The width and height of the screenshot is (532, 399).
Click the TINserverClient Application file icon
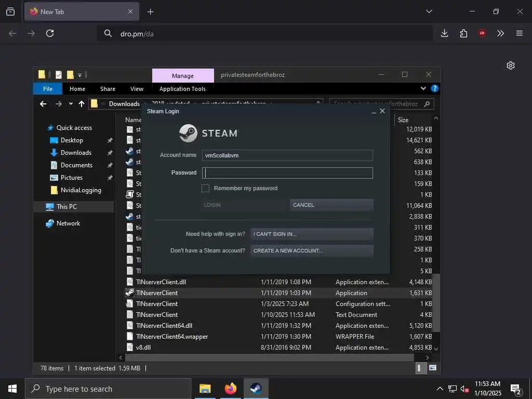click(129, 293)
